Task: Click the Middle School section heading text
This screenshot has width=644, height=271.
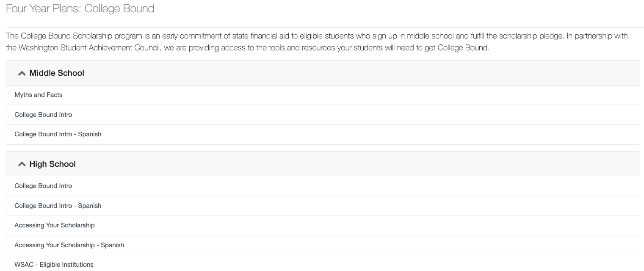Action: (57, 73)
